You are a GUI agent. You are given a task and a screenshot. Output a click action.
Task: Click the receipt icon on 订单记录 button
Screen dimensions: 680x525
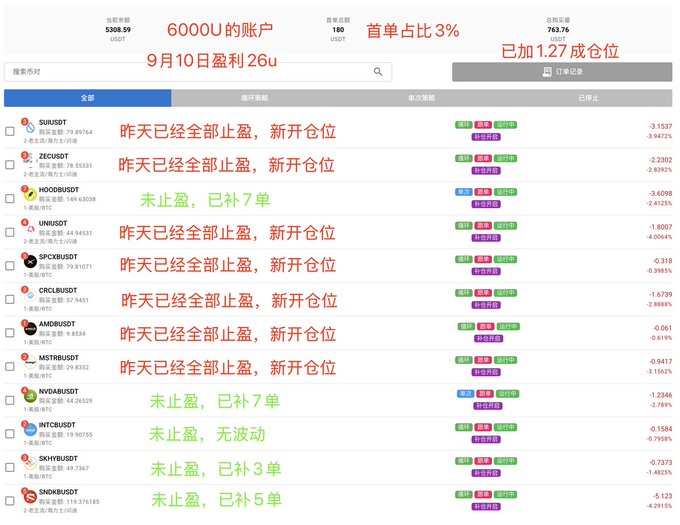point(547,72)
